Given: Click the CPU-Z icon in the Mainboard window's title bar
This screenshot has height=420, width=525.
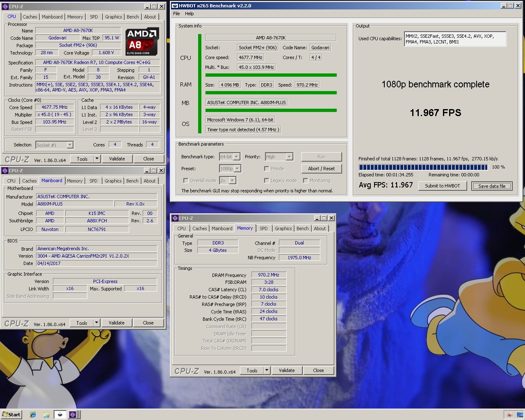Looking at the screenshot, I should pos(5,170).
